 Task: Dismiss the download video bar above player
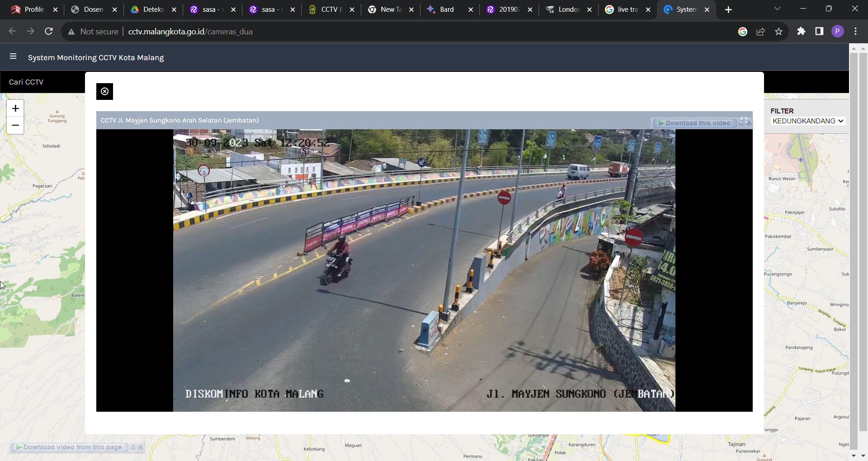[x=749, y=122]
